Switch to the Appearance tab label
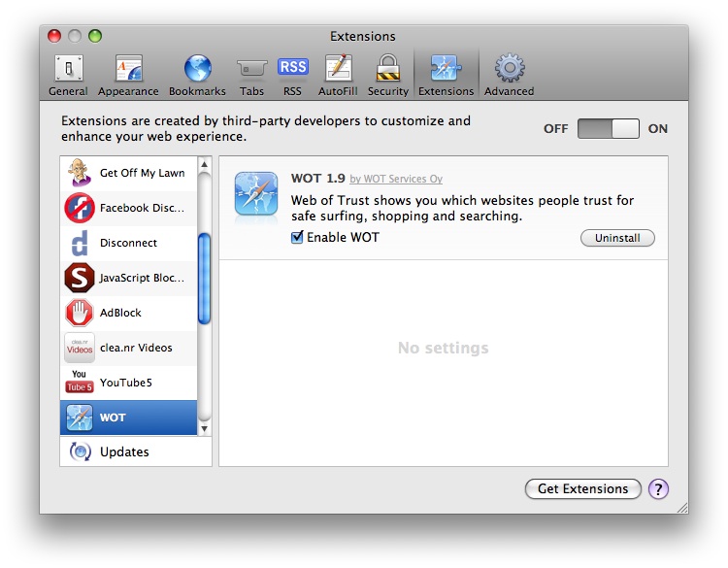The height and width of the screenshot is (568, 728). pos(128,91)
